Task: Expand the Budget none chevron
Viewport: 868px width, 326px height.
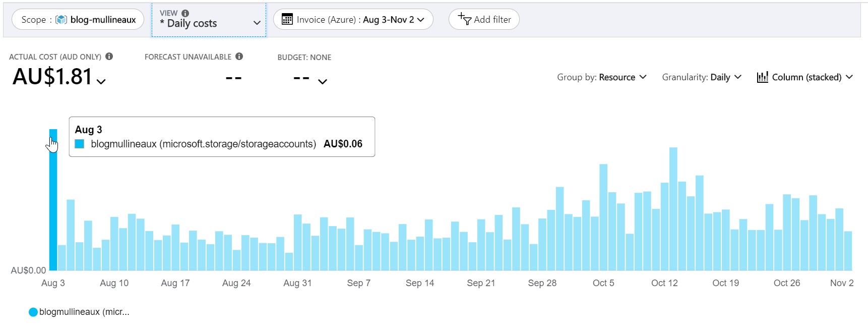Action: pyautogui.click(x=323, y=82)
